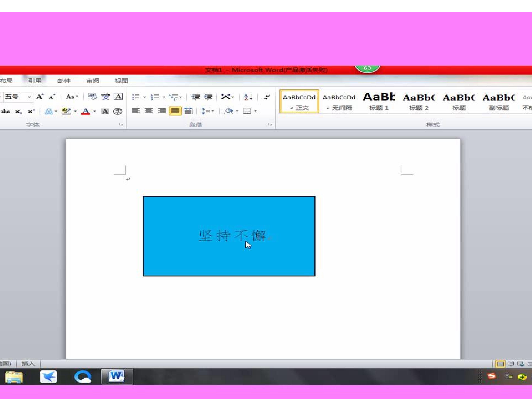Toggle Align Text Left

136,111
